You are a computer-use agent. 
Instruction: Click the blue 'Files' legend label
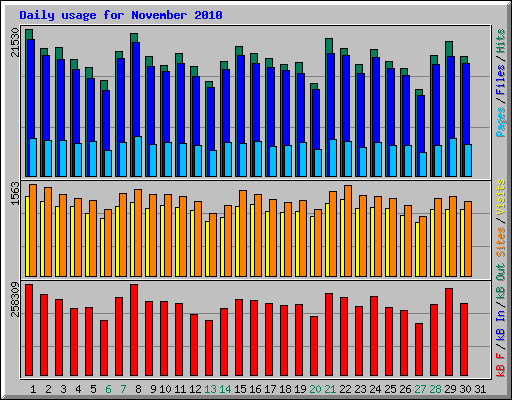(501, 79)
